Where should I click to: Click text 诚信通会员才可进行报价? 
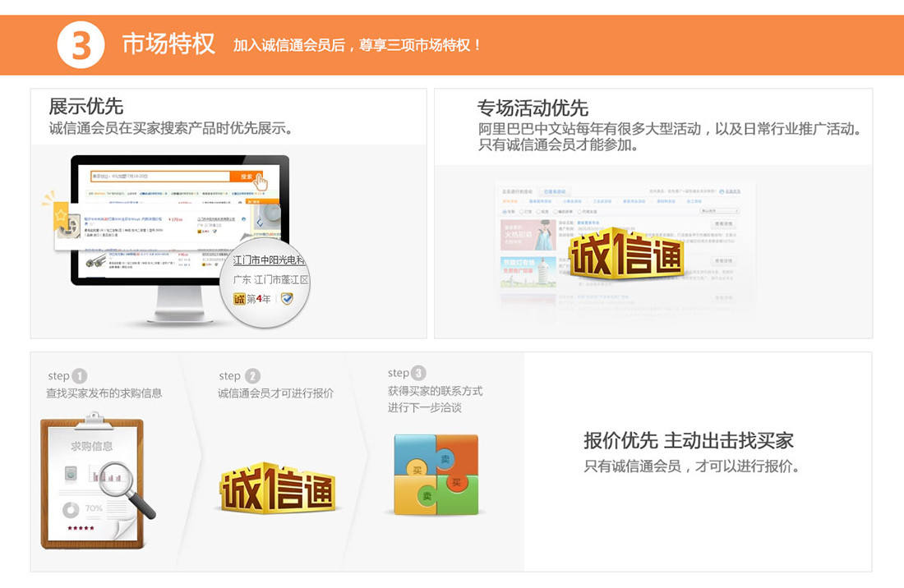coord(275,393)
